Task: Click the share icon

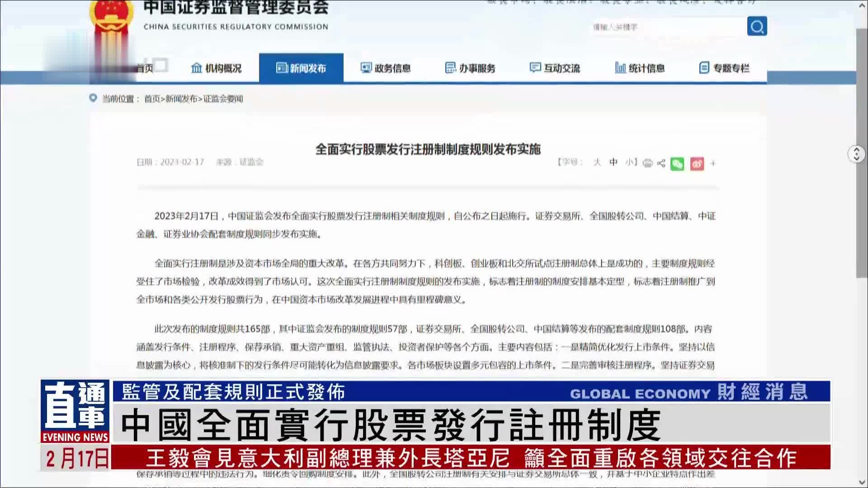Action: tap(661, 164)
